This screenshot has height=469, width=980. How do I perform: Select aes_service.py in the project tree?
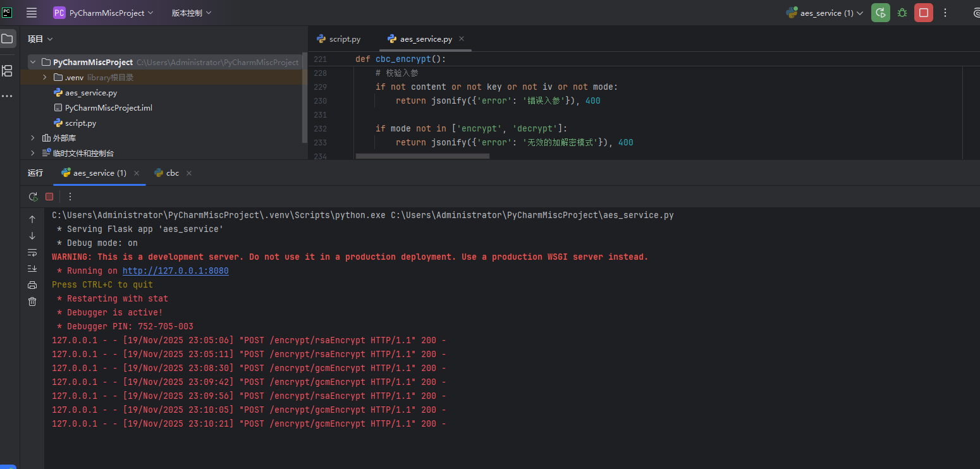tap(91, 93)
